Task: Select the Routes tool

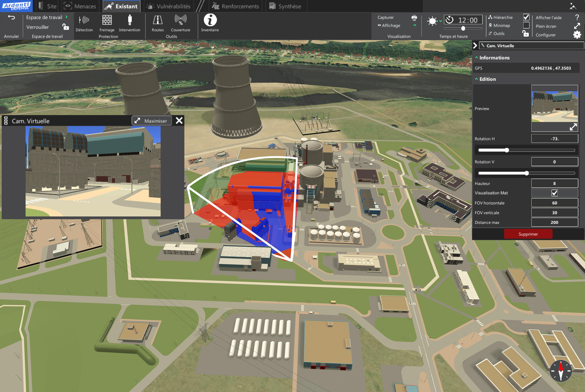Action: [x=158, y=20]
